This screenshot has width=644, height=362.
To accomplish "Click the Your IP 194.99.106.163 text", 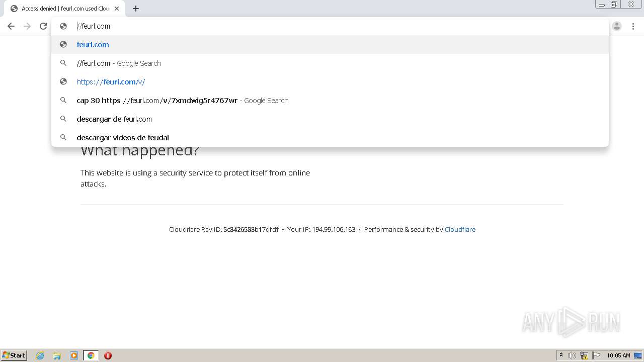I will (x=321, y=229).
